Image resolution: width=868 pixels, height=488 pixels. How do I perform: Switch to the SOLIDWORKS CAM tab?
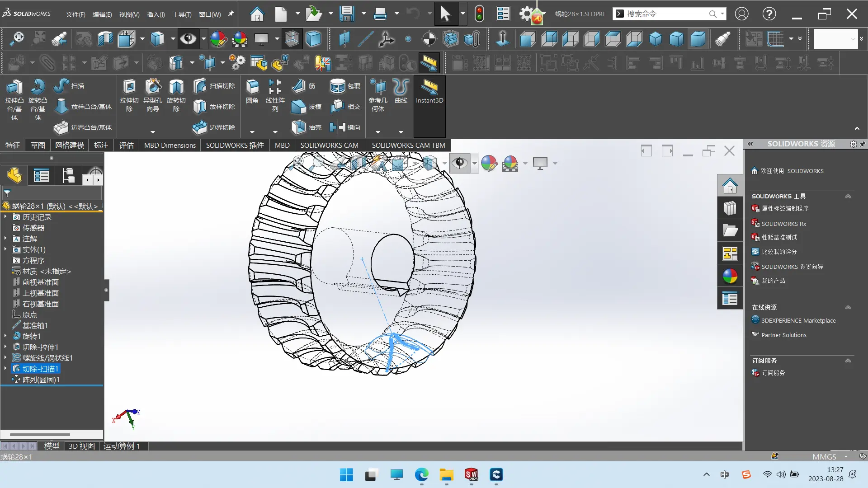[329, 145]
